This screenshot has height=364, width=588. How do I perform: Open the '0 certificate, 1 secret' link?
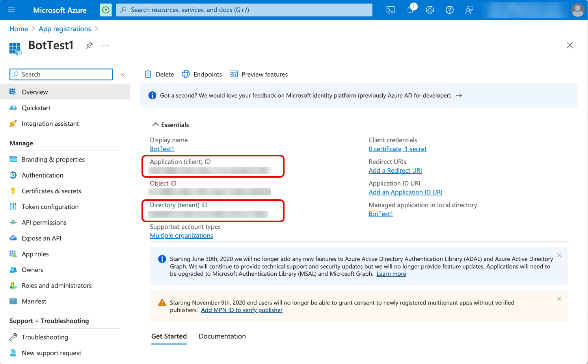pos(398,149)
